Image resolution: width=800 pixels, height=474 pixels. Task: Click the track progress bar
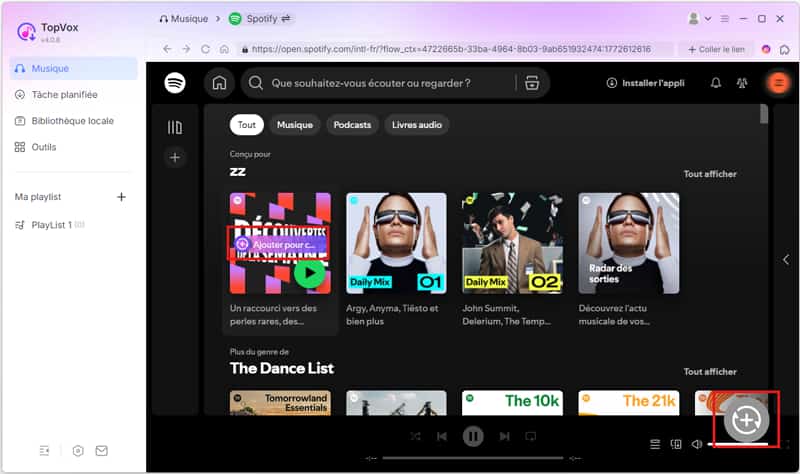(473, 458)
